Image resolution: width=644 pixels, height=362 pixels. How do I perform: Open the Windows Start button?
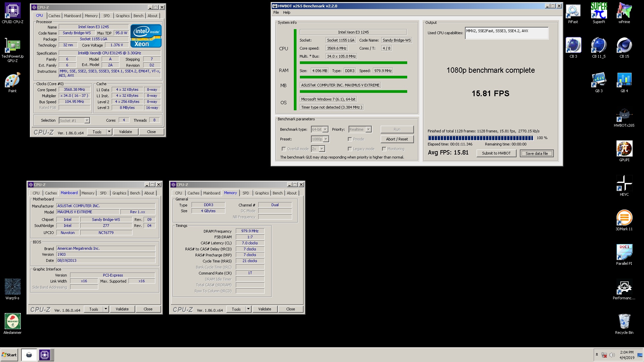coord(9,355)
